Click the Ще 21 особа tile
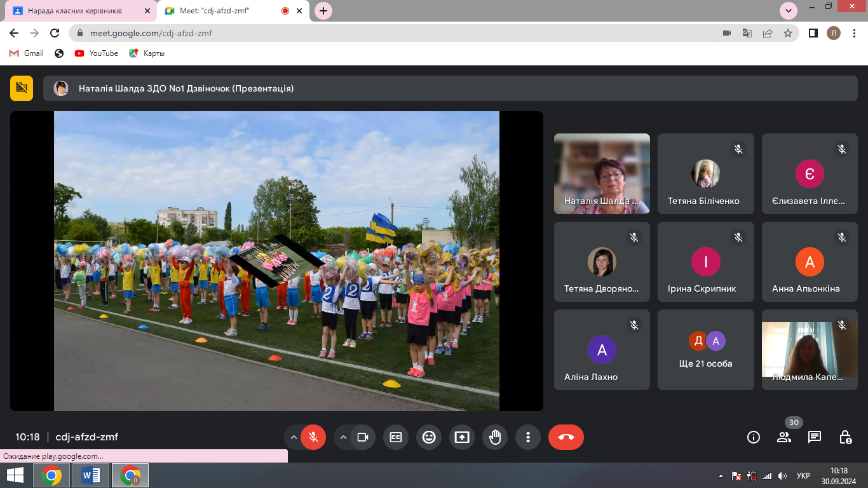Viewport: 868px width, 488px height. (705, 350)
